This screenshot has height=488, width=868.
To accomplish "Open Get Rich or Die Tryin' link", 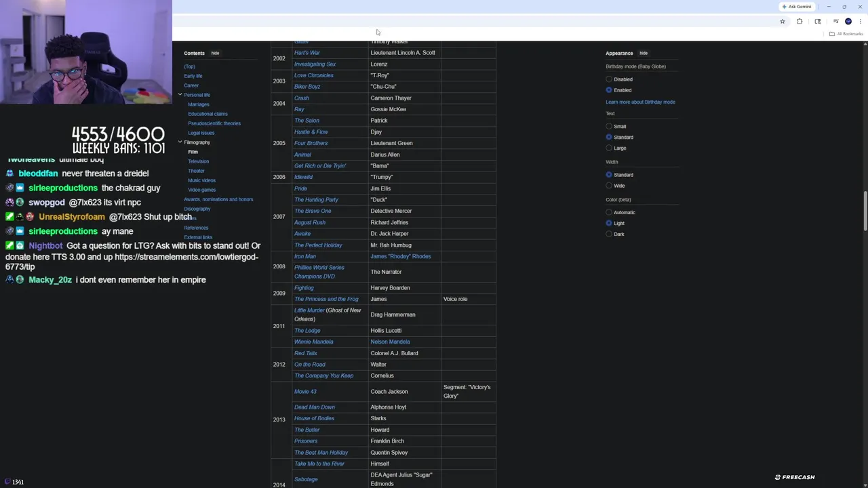I will click(x=320, y=166).
